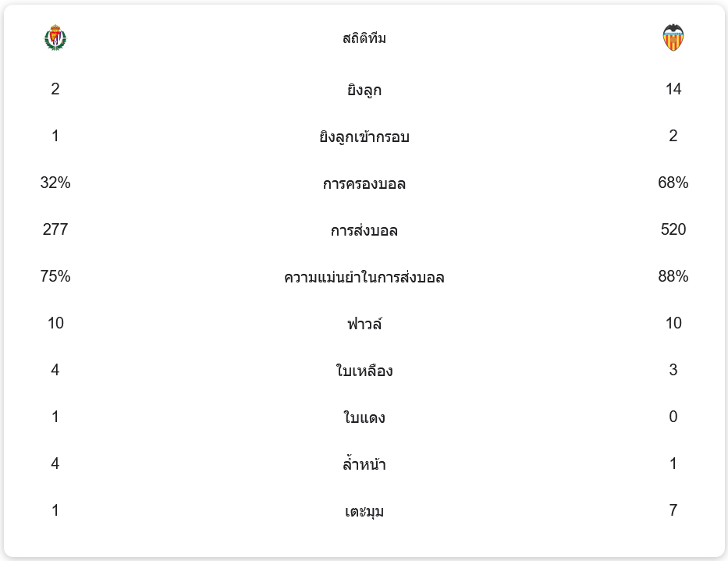728x561 pixels.
Task: Click the เตะมุม corners label
Action: click(364, 511)
